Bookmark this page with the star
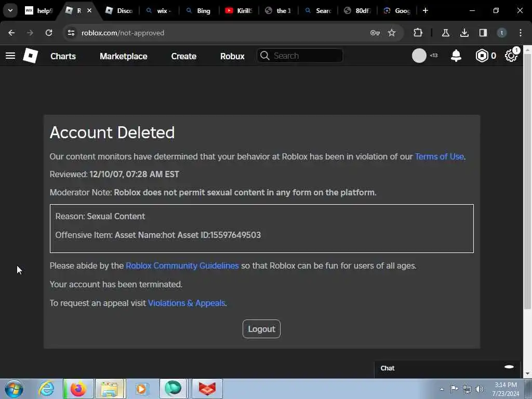Screen dimensions: 532x399 [392, 33]
